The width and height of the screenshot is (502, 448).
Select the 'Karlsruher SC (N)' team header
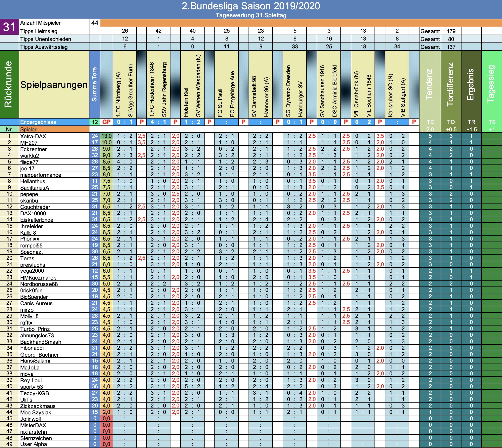click(x=391, y=95)
